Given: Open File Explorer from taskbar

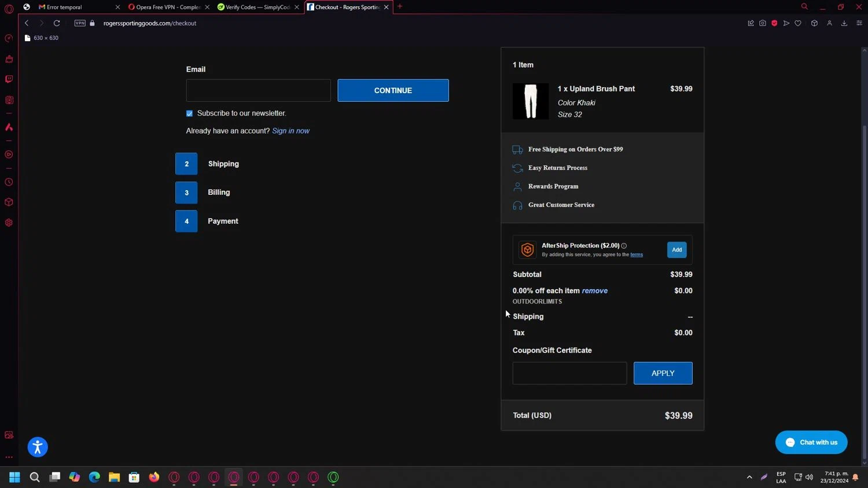Looking at the screenshot, I should 114,477.
